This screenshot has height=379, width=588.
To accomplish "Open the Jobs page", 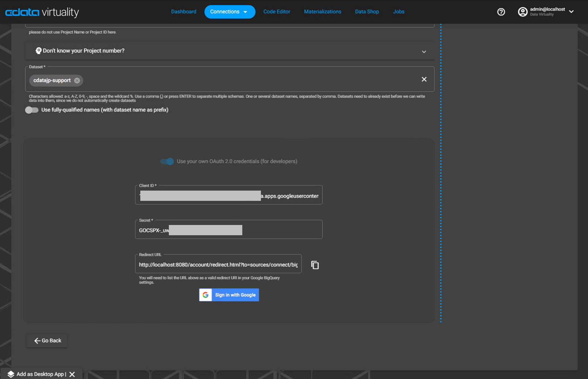I will (x=398, y=12).
